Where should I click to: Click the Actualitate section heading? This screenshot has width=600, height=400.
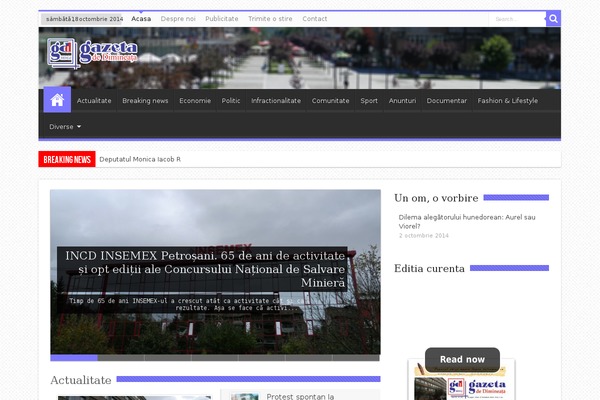click(x=81, y=380)
